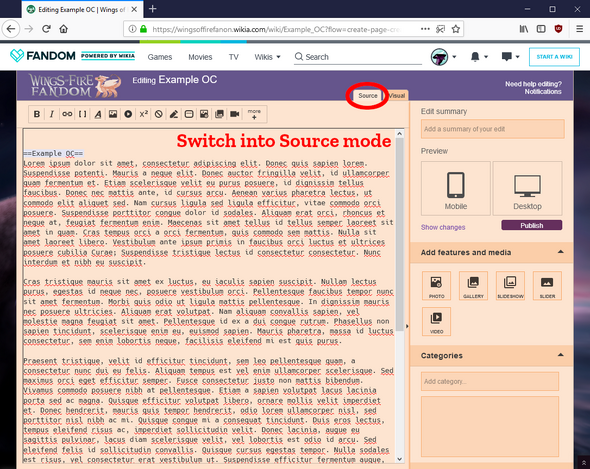Click the Add category input field
This screenshot has width=590, height=469.
(490, 381)
